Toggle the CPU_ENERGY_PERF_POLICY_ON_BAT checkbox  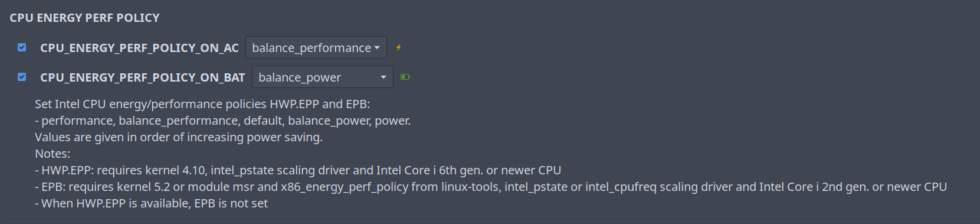pos(22,77)
